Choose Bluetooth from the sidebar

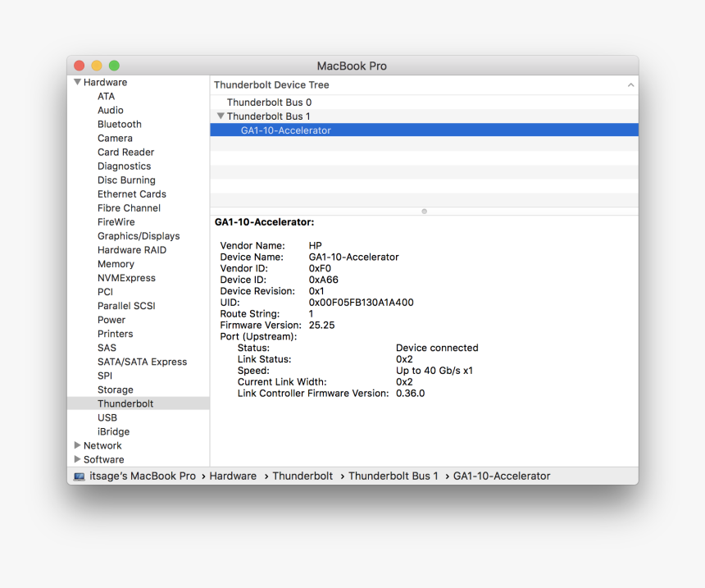tap(120, 125)
